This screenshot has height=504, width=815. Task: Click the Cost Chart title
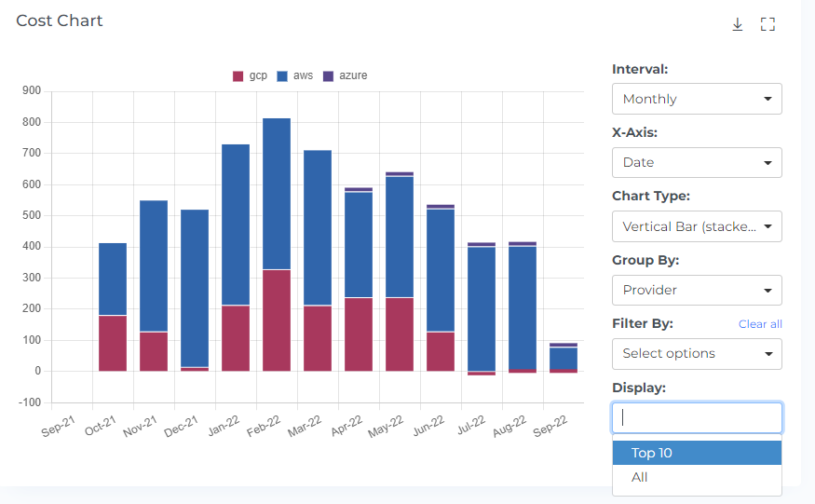(x=60, y=20)
